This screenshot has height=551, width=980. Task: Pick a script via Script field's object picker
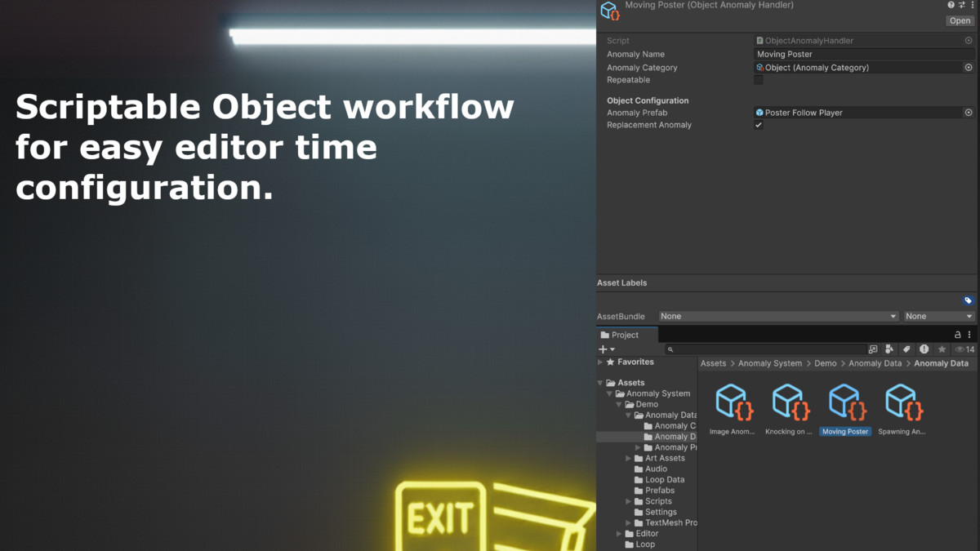point(969,40)
